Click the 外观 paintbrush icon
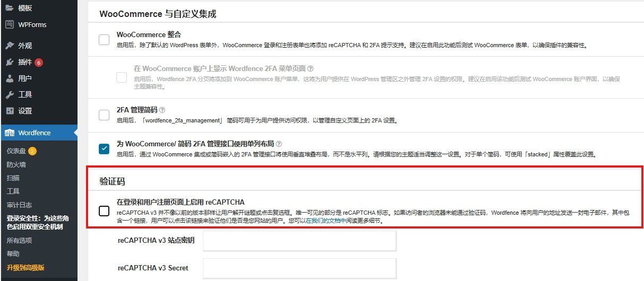The height and width of the screenshot is (281, 644). tap(10, 46)
